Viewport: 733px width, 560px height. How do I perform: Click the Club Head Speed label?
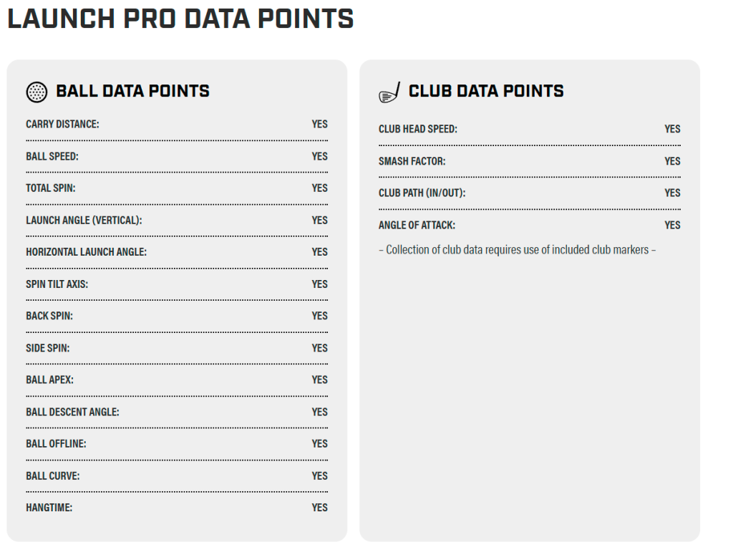pyautogui.click(x=417, y=130)
